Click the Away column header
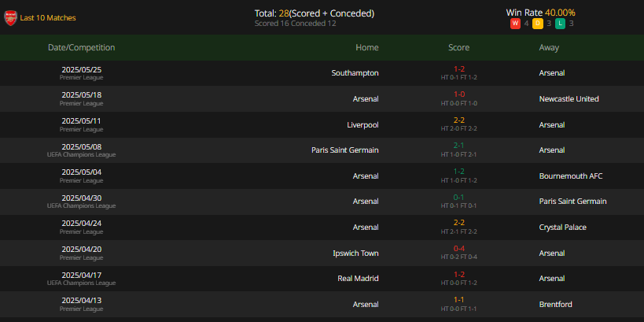The image size is (644, 322). [x=549, y=48]
